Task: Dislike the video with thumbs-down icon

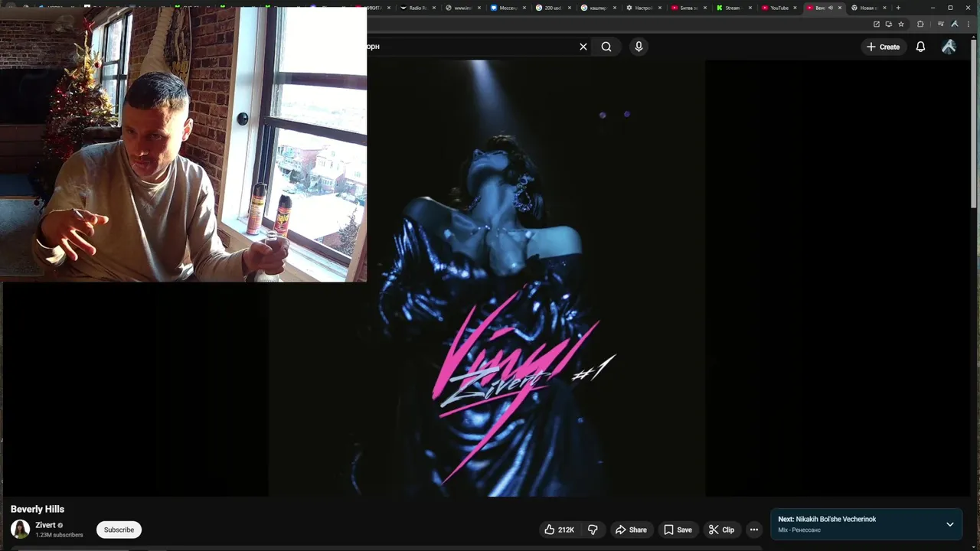Action: point(593,530)
